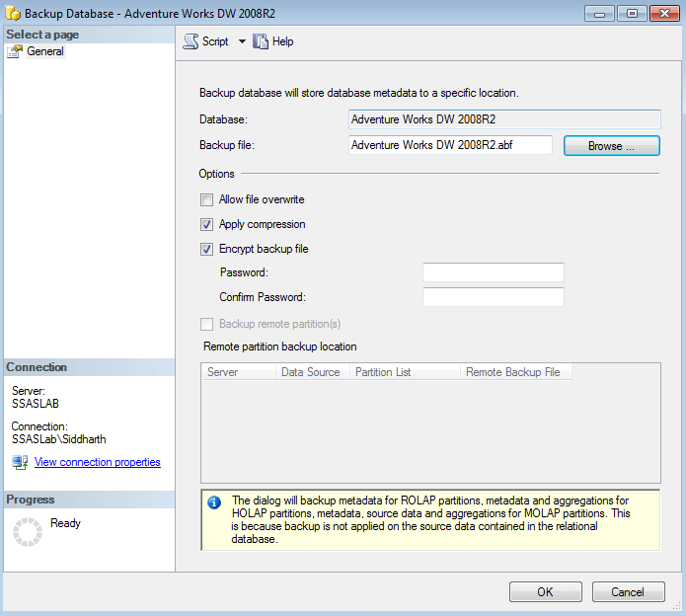The height and width of the screenshot is (616, 686).
Task: Click the Data Source column header
Action: (x=312, y=372)
